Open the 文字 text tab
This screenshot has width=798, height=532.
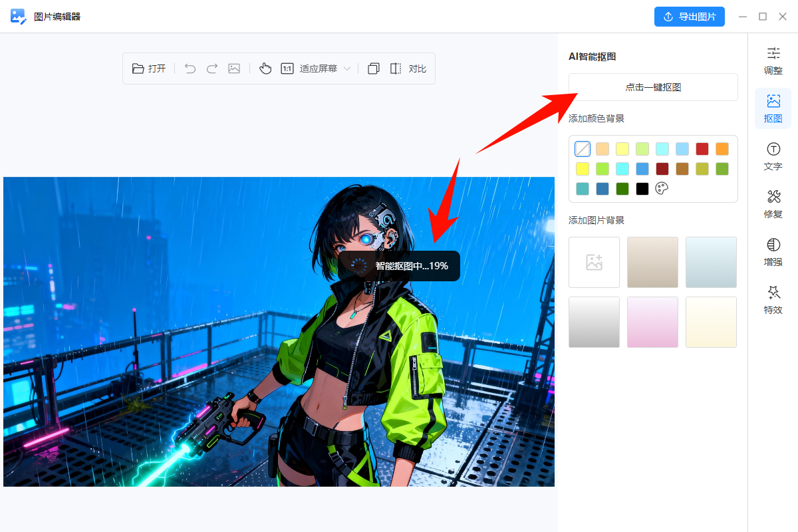click(x=773, y=157)
